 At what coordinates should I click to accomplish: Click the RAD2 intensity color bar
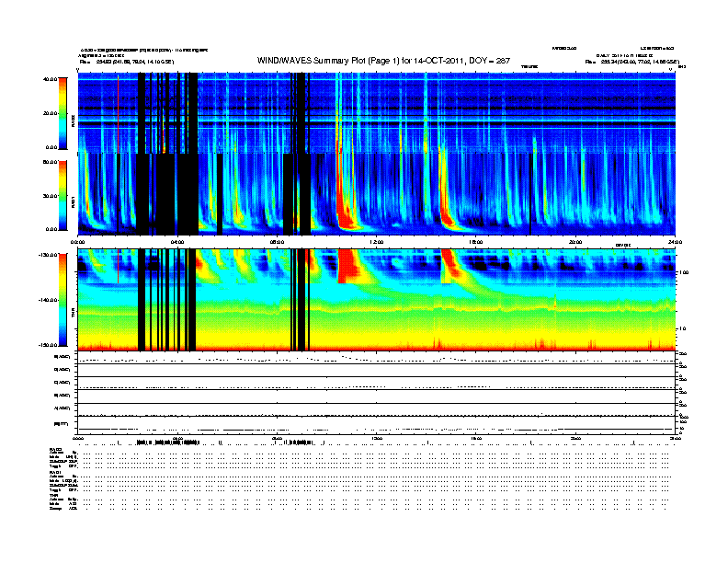point(63,113)
